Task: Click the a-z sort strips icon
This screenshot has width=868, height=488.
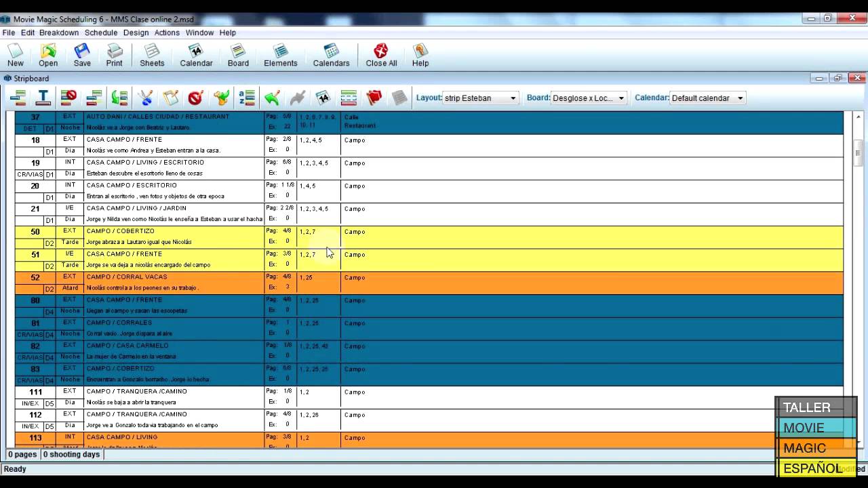Action: tap(247, 98)
